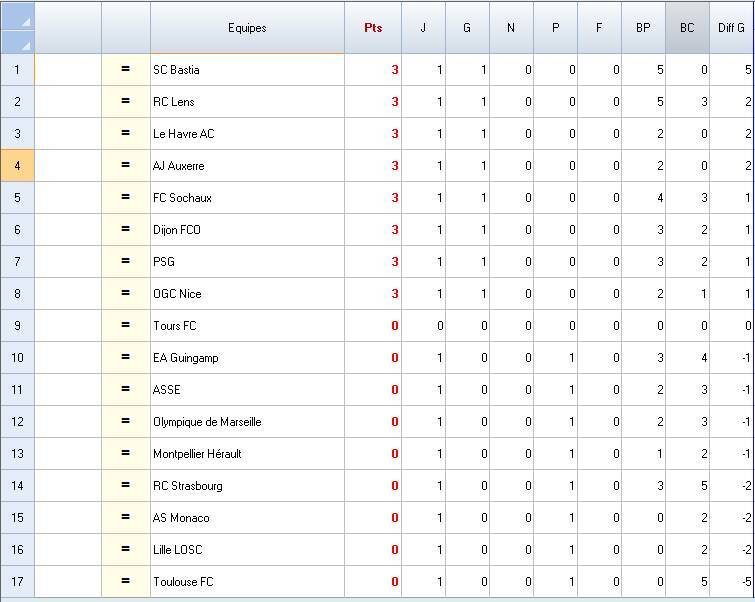Image resolution: width=755 pixels, height=602 pixels.
Task: Click the equals trend icon for Tours FC
Action: coord(126,326)
